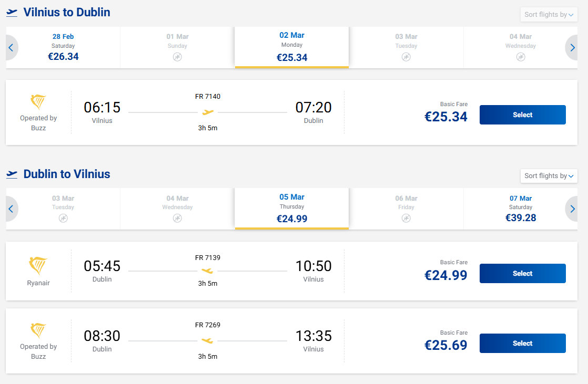The height and width of the screenshot is (384, 588).
Task: Select the 28 Feb Saturday outbound date tab
Action: tap(63, 47)
